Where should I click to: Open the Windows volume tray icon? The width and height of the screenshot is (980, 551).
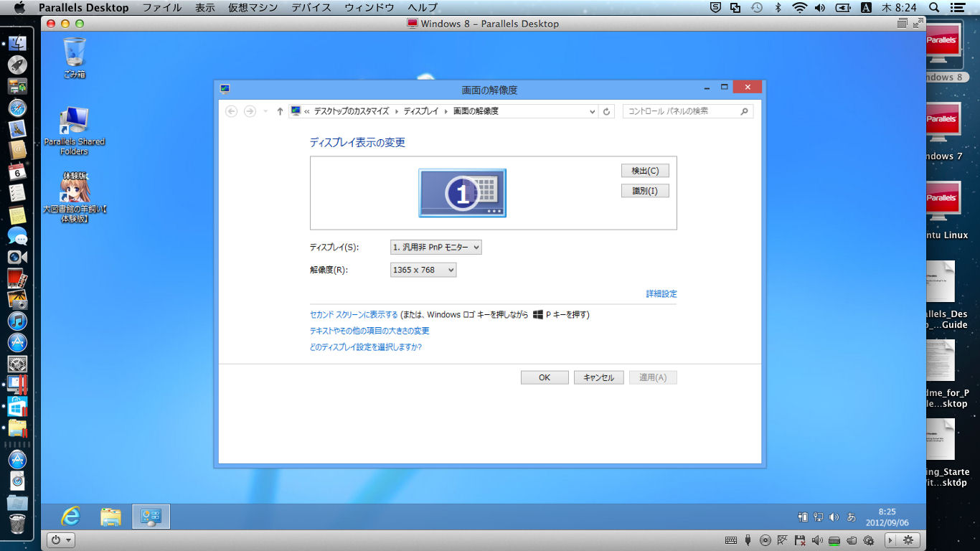[834, 517]
